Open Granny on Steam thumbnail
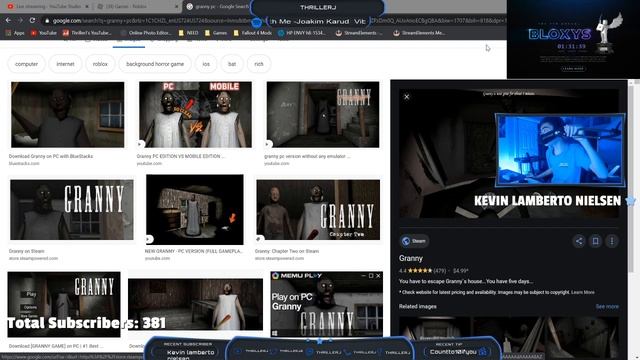This screenshot has height=360, width=640. pyautogui.click(x=72, y=210)
